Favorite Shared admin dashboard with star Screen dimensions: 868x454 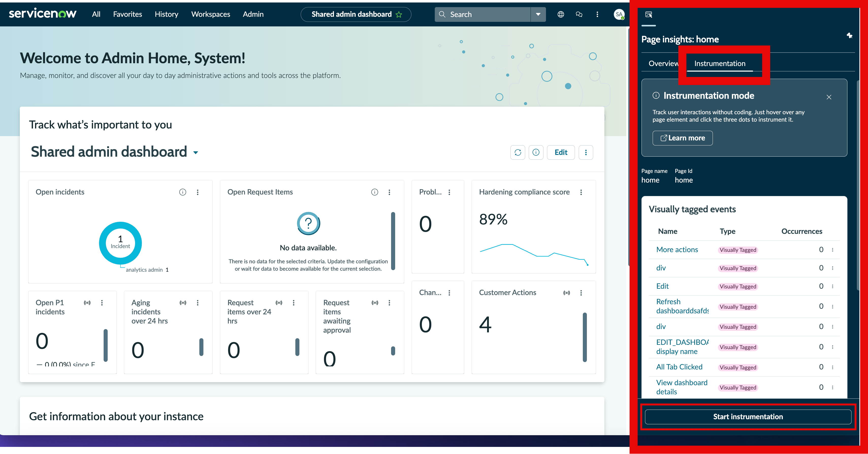tap(399, 14)
